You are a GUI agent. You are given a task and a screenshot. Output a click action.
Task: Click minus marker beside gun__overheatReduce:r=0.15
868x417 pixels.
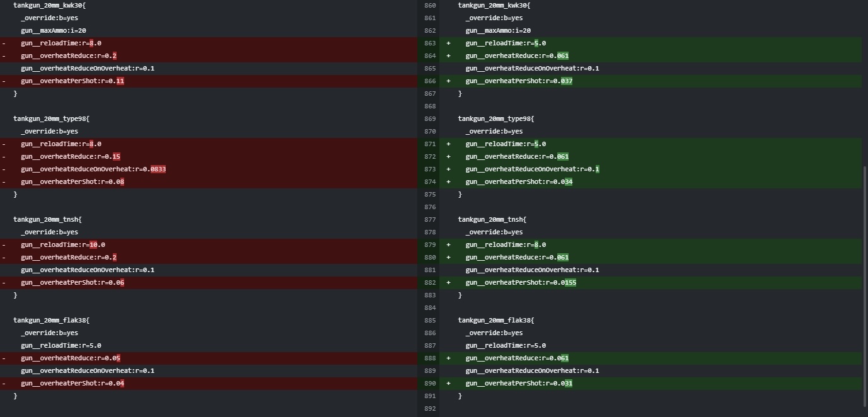(4, 157)
